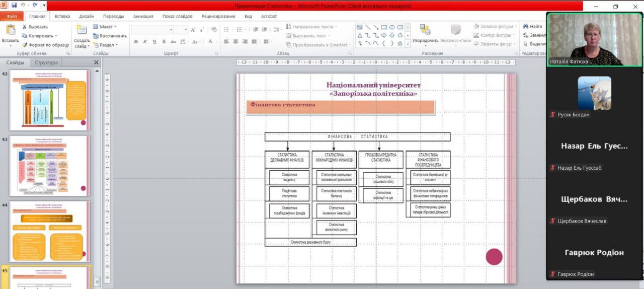Switch to the Structure (Структура) pane tab

coord(46,62)
